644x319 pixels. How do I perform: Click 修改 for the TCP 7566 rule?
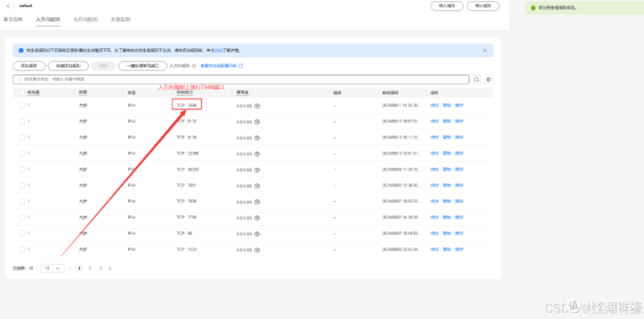tap(435, 106)
